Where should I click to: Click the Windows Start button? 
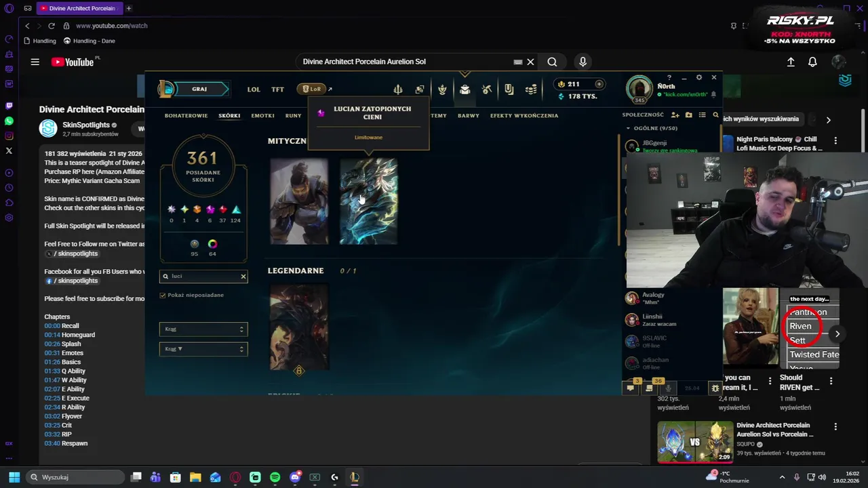click(x=14, y=477)
